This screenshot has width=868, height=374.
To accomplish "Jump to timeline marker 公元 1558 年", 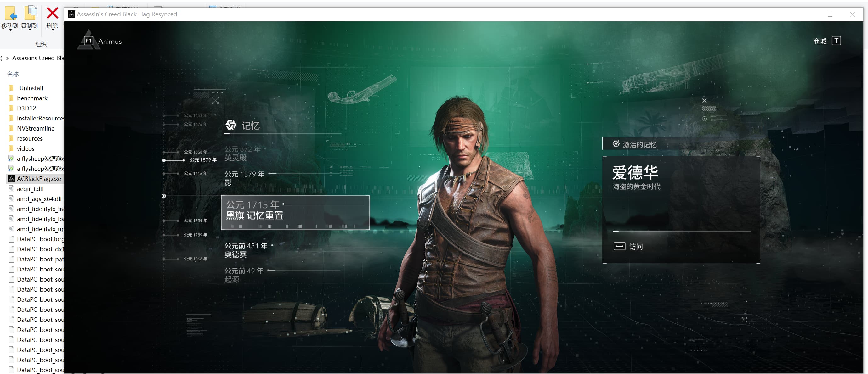I will 196,152.
